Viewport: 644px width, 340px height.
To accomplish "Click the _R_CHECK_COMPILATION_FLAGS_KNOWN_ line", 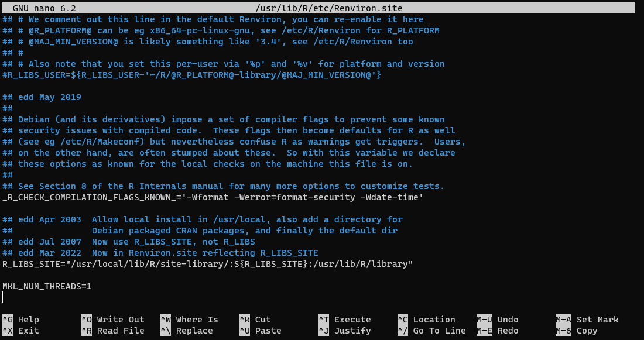I will pos(213,197).
